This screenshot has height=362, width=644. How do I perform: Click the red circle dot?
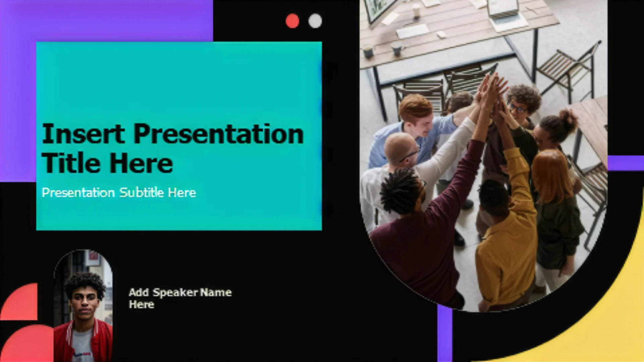coord(292,21)
